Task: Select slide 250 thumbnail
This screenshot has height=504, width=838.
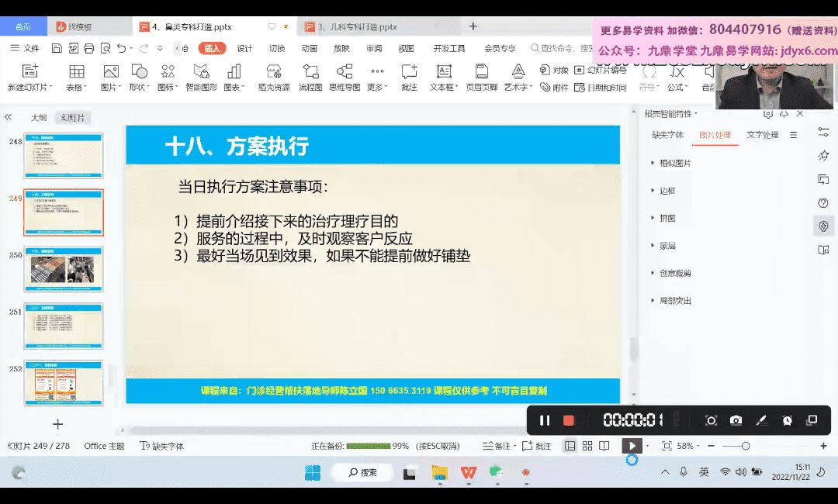Action: [64, 269]
